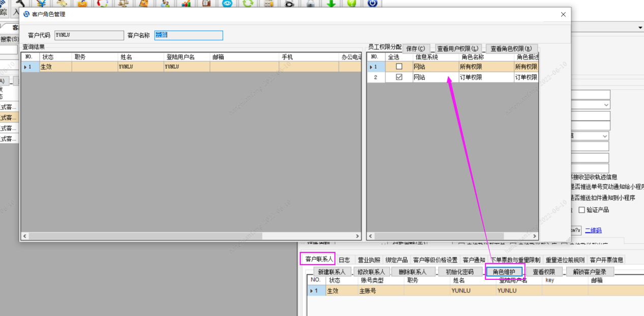Click the topmost input in right-side customer form

[x=591, y=95]
